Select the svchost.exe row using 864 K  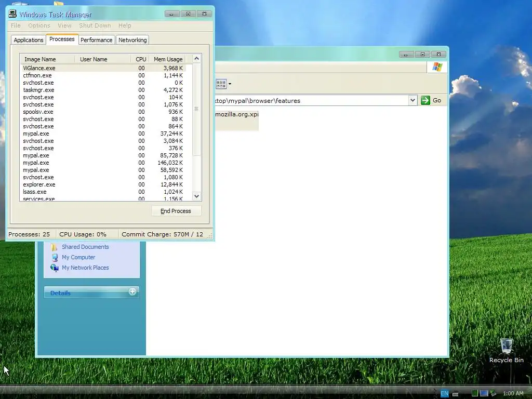point(103,126)
